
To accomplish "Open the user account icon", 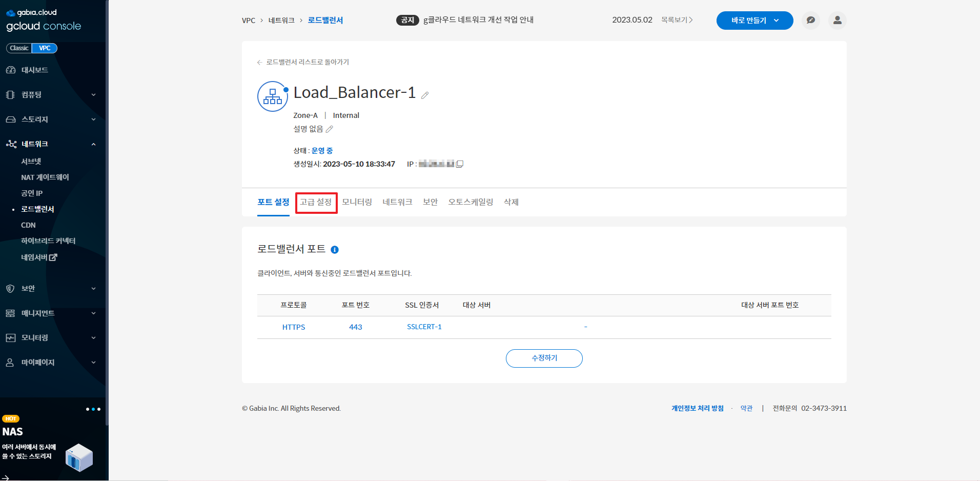I will point(837,21).
